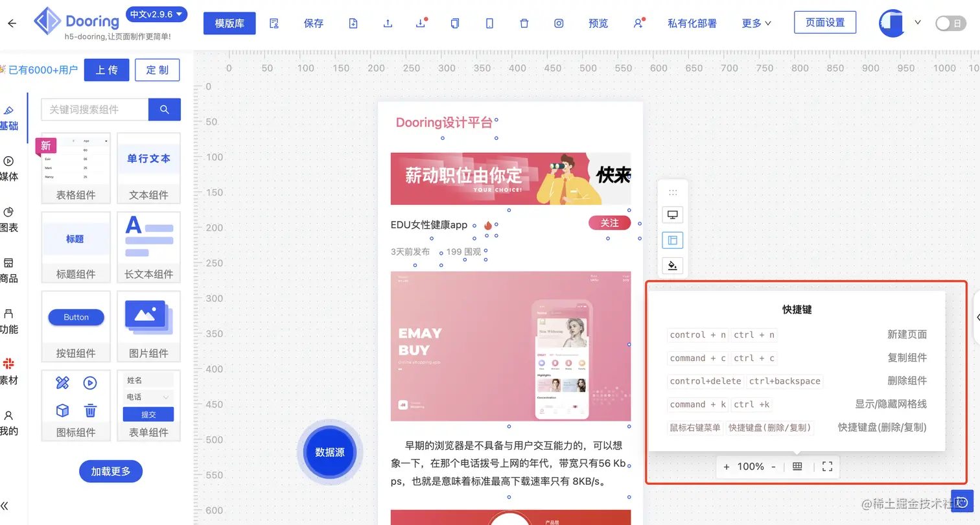Click the trash can icon in top toolbar

point(524,23)
